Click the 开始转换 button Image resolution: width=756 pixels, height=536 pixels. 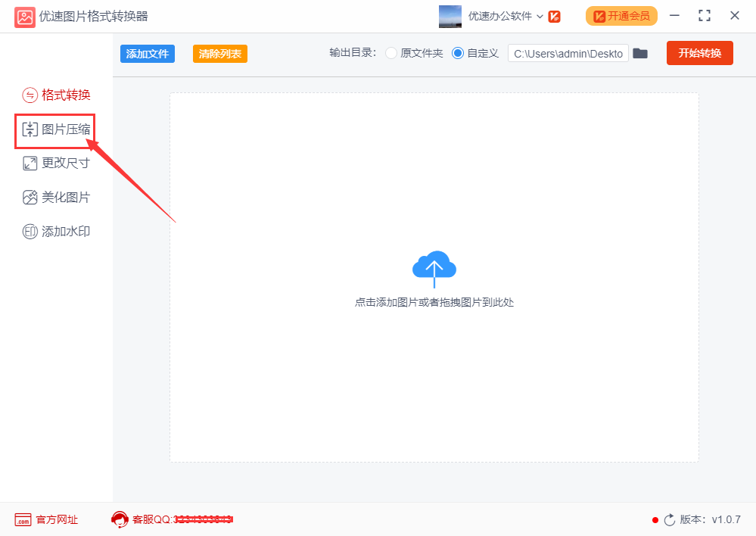(x=699, y=53)
